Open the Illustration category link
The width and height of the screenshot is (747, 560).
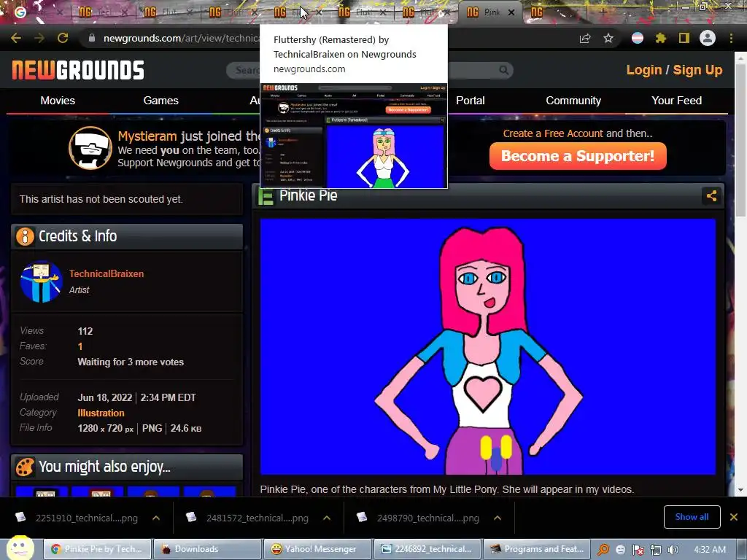coord(101,413)
